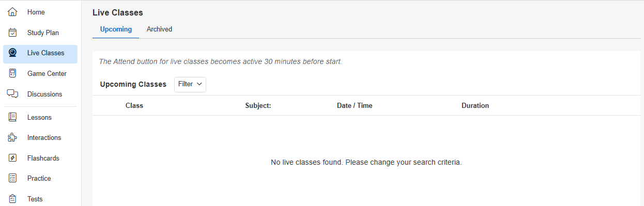Select the Live Classes webcam icon

pos(13,53)
